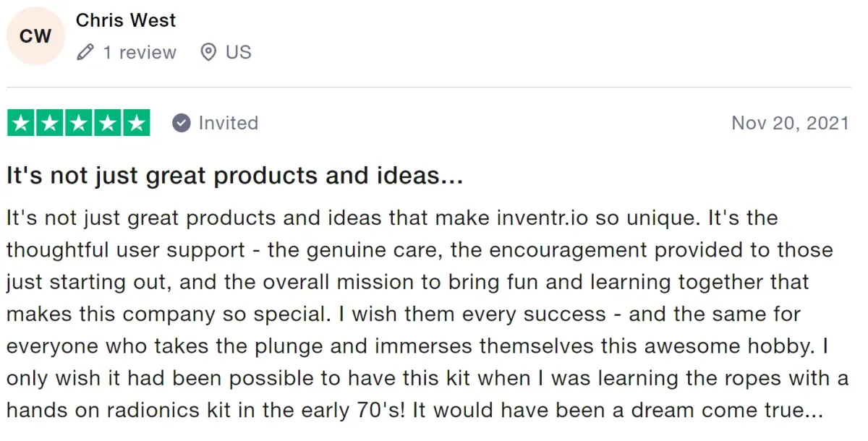Click the Invited label

(228, 124)
